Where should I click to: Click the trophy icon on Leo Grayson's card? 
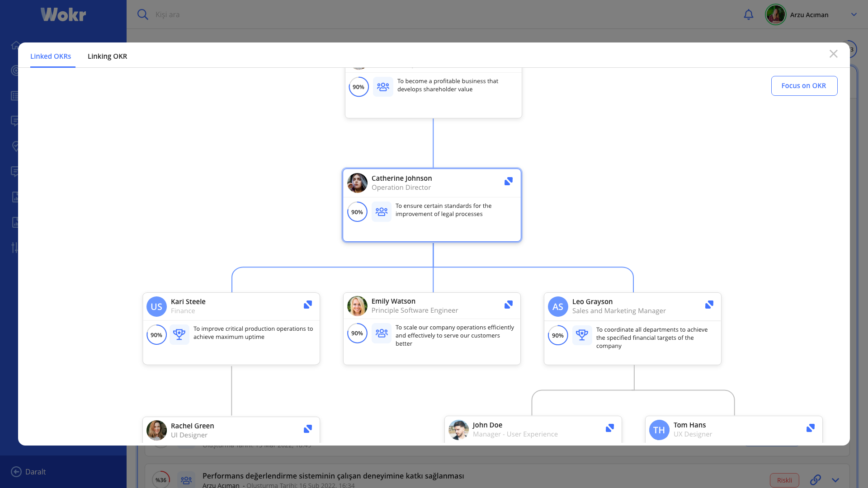tap(582, 335)
